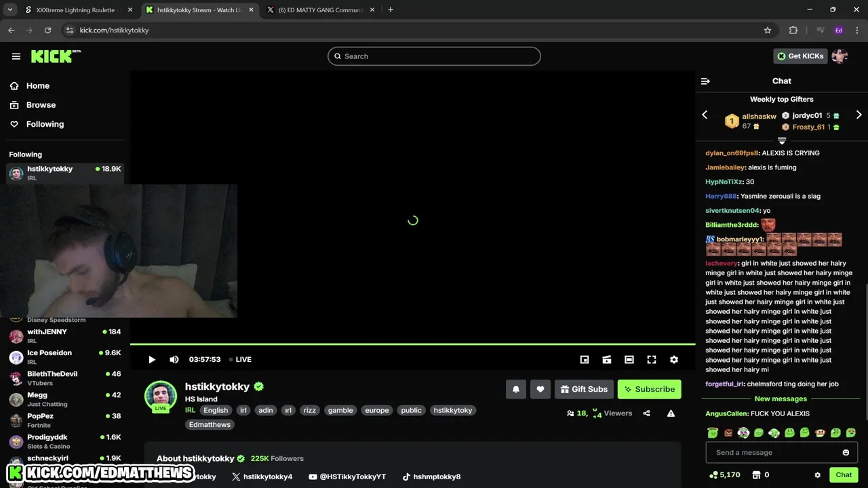Screen dimensions: 868x488
Task: Share the stream
Action: point(646,413)
